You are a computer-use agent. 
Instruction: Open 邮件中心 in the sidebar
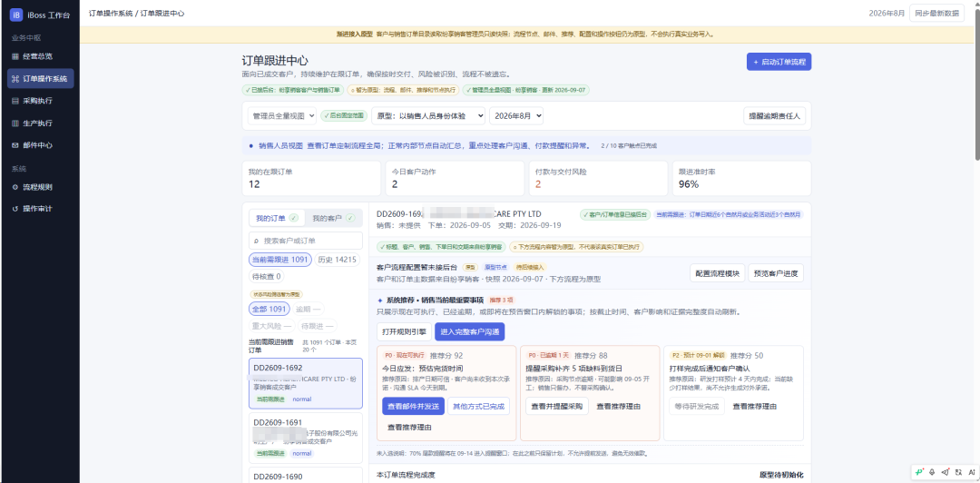(40, 145)
